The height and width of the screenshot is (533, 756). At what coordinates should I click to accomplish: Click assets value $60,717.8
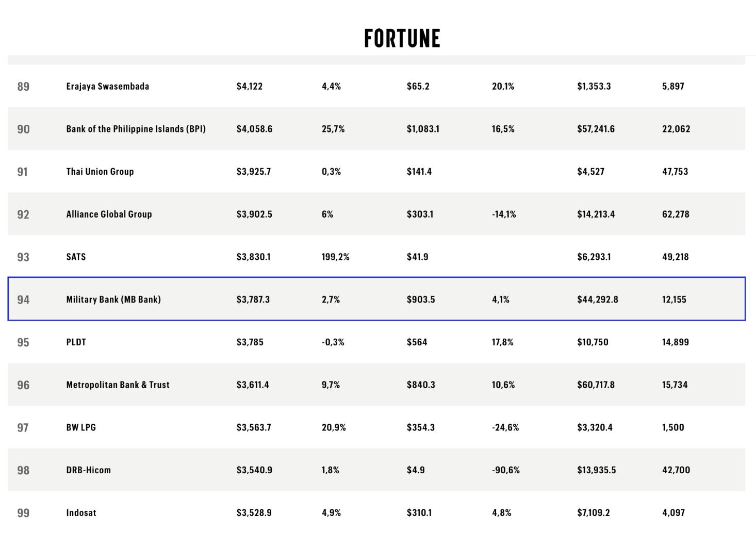(596, 385)
